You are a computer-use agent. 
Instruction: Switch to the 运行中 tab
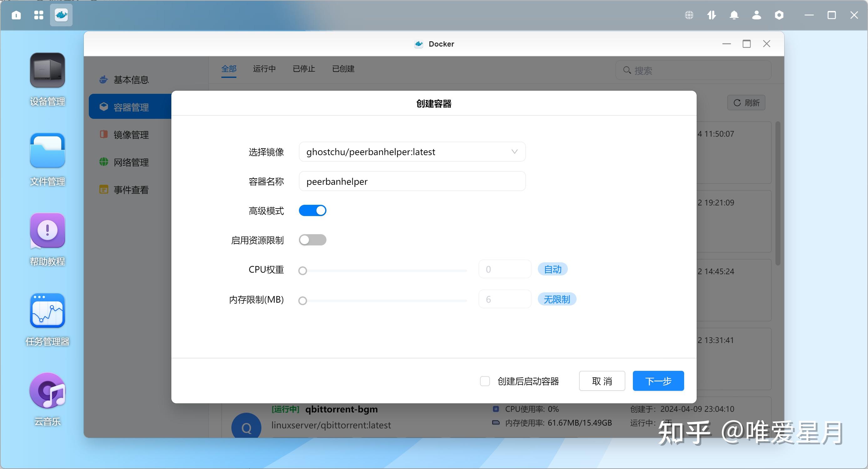[265, 69]
